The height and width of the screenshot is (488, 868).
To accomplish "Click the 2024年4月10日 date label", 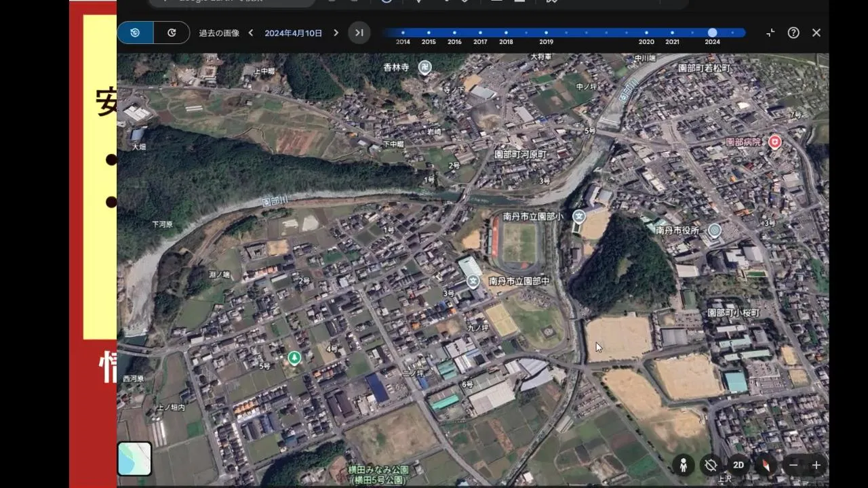I will [x=293, y=33].
